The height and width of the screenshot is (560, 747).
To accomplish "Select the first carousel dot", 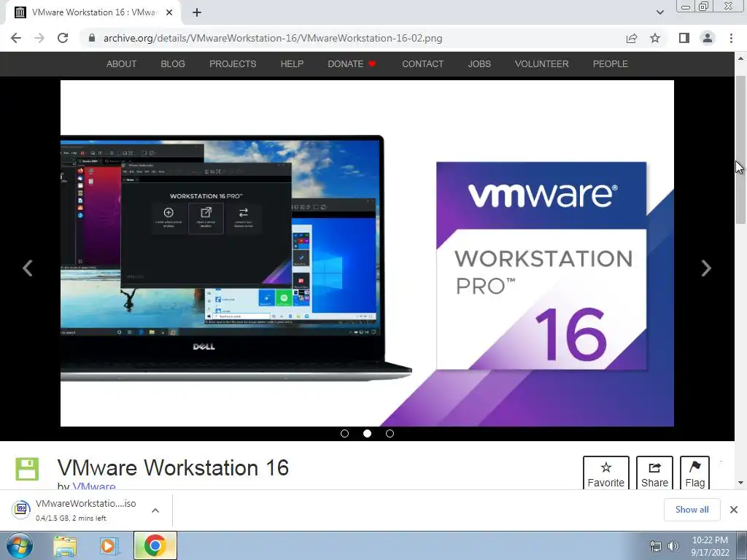I will (x=344, y=433).
